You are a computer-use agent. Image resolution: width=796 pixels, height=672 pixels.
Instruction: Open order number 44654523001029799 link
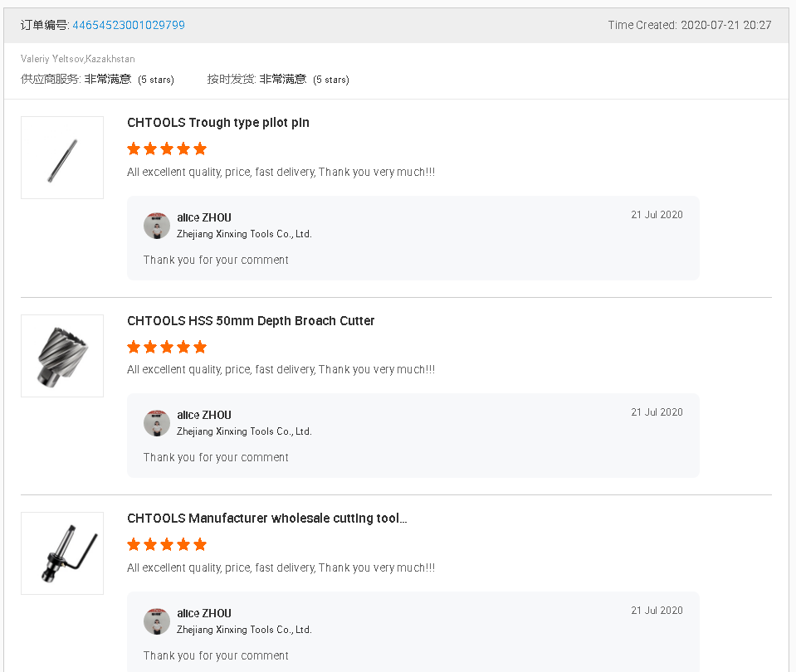pyautogui.click(x=128, y=25)
